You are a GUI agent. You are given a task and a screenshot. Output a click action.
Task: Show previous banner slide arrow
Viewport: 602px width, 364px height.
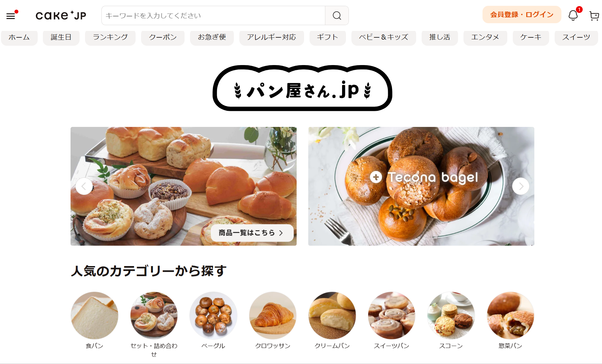84,186
